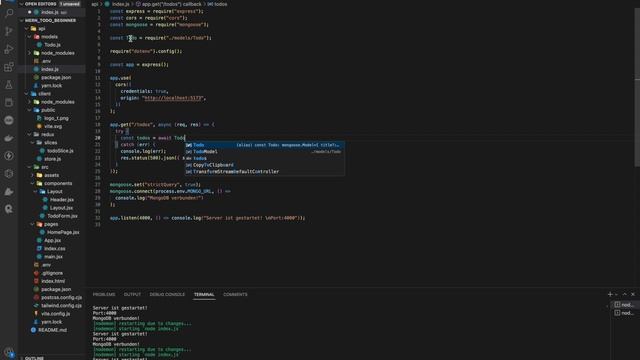
Task: Choose TodoModel suggestion in autocomplete list
Action: tap(264, 151)
